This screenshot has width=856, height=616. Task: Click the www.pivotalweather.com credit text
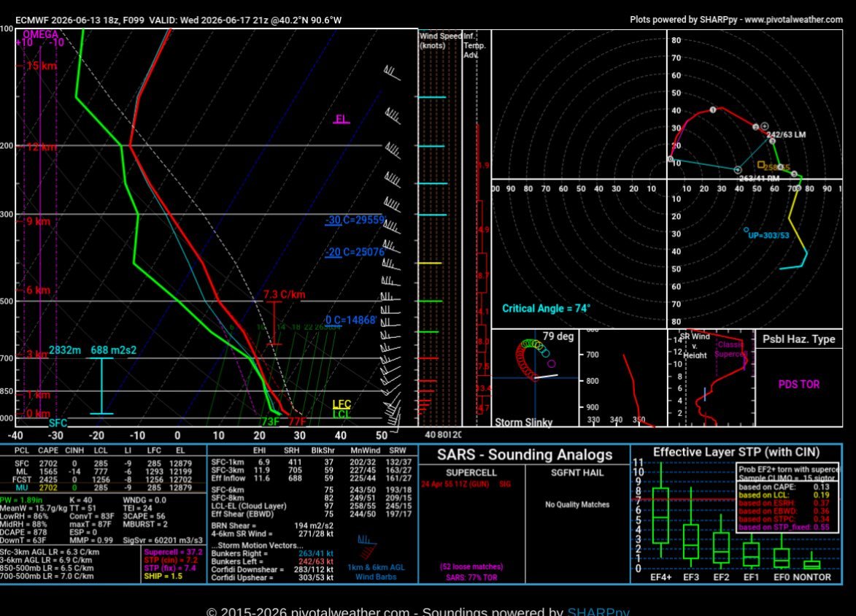click(794, 20)
